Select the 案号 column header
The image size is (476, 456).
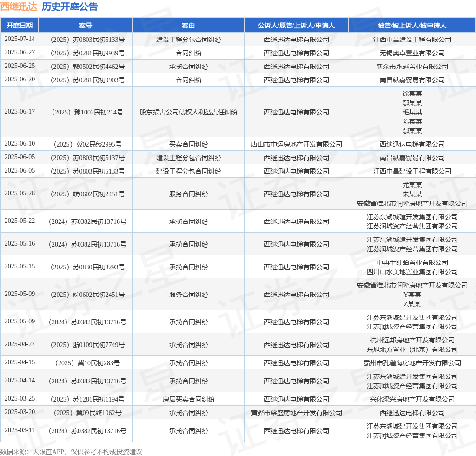click(86, 26)
